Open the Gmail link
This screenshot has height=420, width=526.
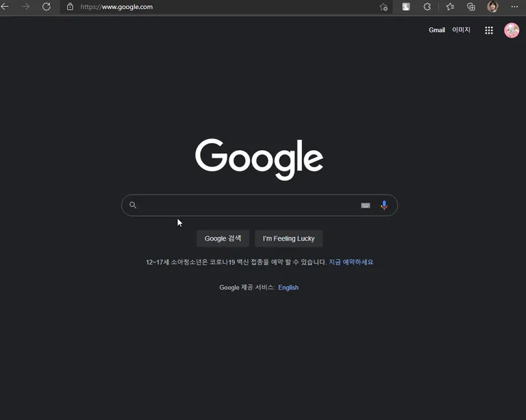437,30
